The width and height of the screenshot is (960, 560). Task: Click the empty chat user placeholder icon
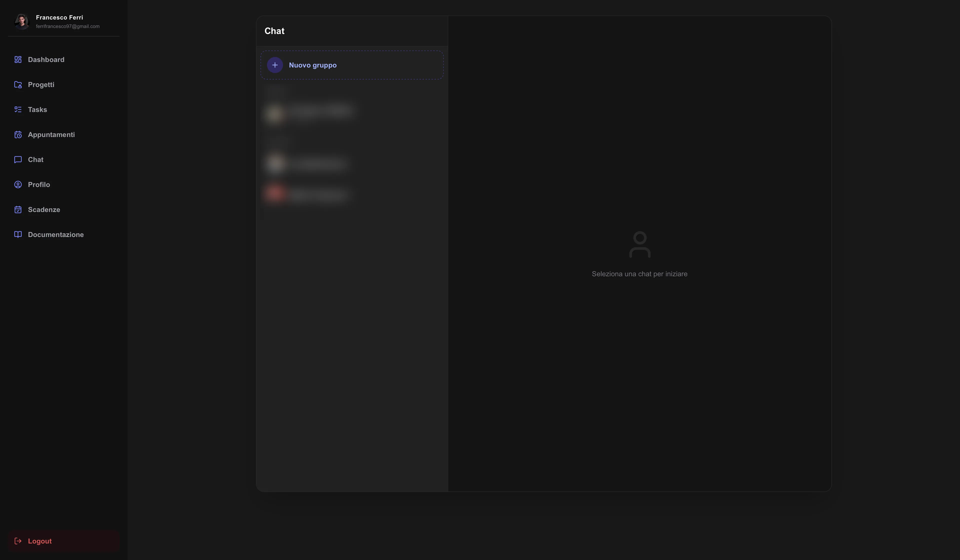pos(639,244)
